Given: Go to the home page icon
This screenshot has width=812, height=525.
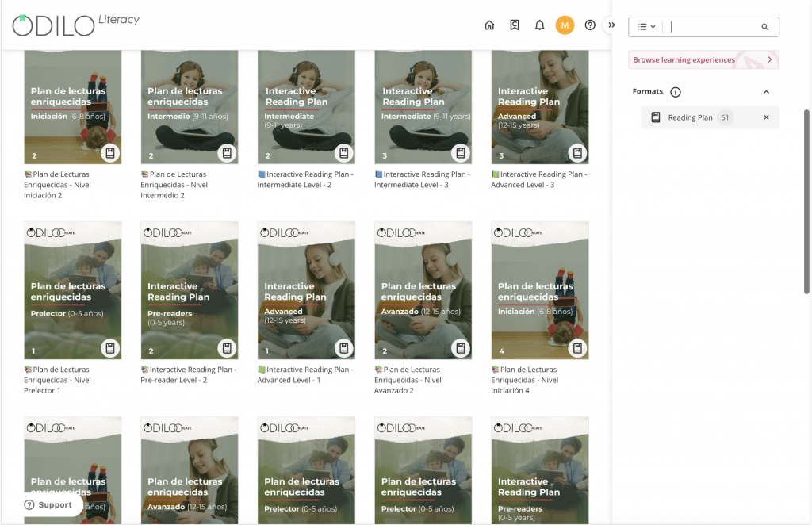Looking at the screenshot, I should (488, 25).
